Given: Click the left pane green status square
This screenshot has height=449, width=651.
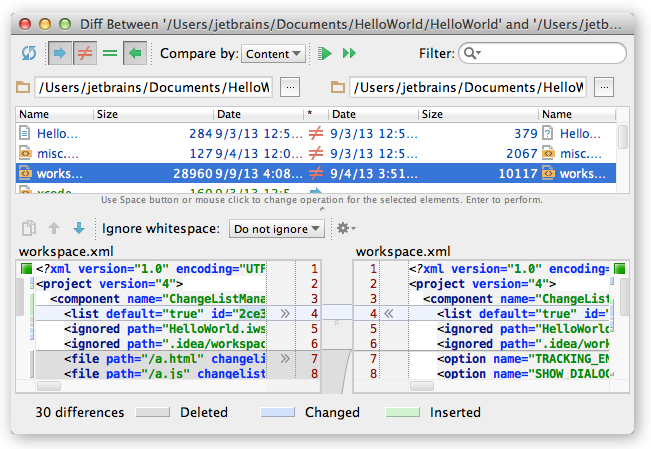Looking at the screenshot, I should pos(26,269).
